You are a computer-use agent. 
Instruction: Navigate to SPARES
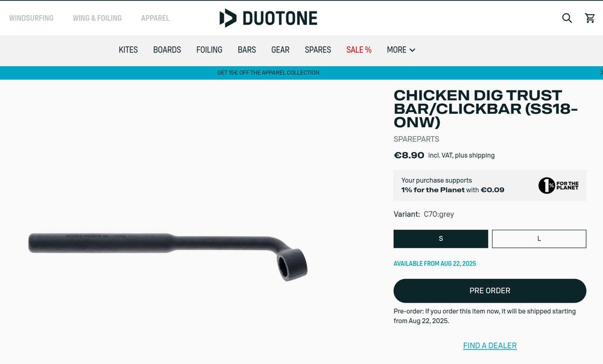318,50
